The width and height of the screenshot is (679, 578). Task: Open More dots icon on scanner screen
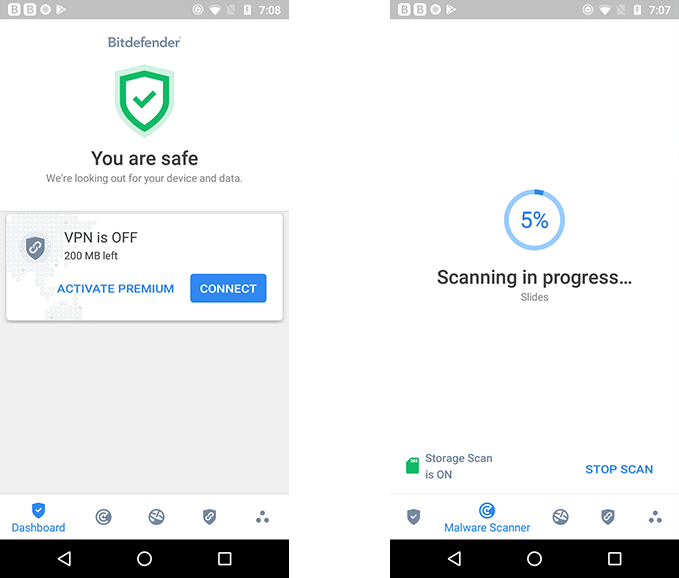pos(655,517)
